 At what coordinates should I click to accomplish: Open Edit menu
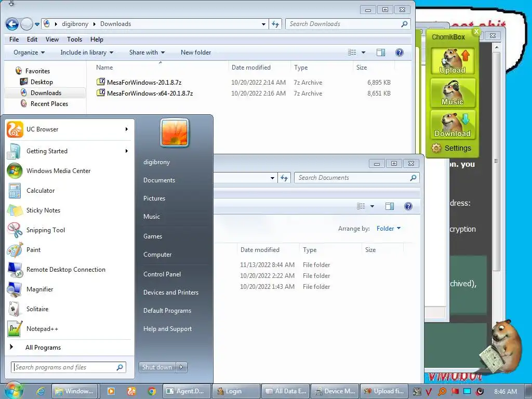pyautogui.click(x=32, y=39)
